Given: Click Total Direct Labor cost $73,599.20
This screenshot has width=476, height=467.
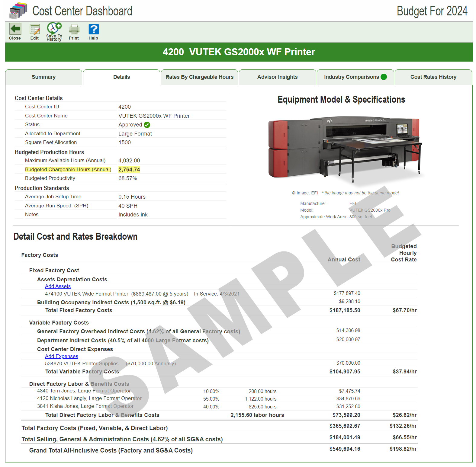Looking at the screenshot, I should 346,415.
